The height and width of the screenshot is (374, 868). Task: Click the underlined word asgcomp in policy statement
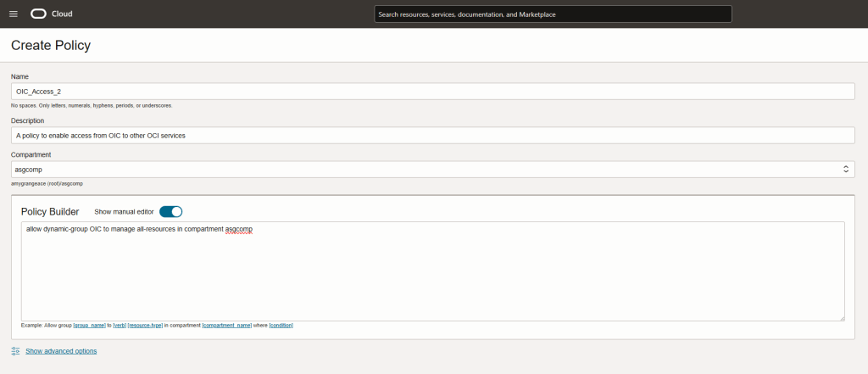click(239, 230)
